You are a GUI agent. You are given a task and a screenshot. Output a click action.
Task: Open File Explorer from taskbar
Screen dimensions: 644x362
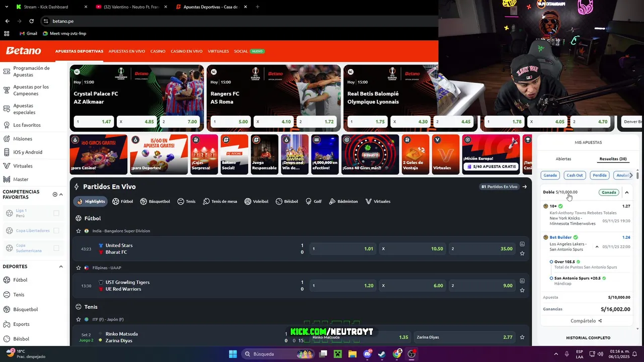pyautogui.click(x=352, y=354)
